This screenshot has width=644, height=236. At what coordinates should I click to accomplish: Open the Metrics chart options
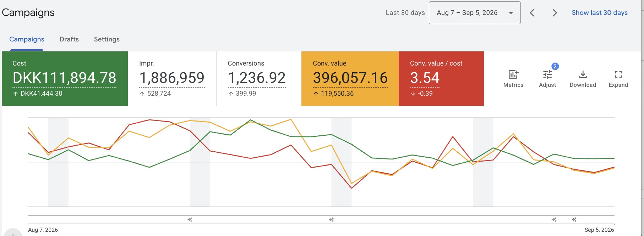tap(513, 79)
